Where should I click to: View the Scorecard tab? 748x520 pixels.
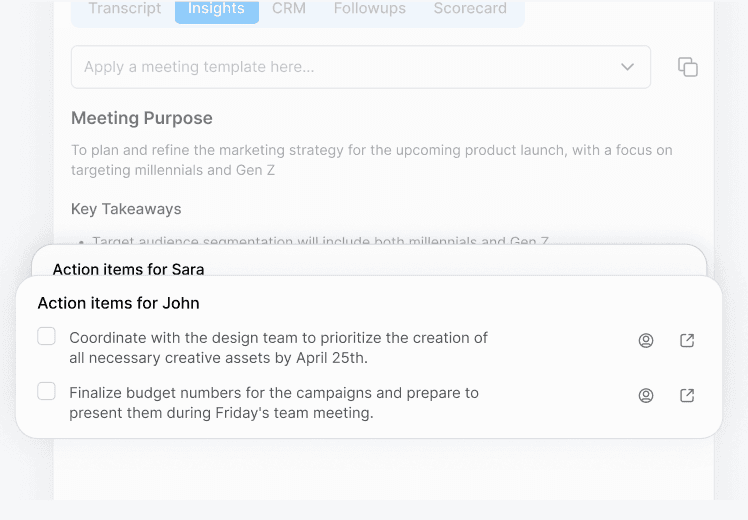coord(470,9)
